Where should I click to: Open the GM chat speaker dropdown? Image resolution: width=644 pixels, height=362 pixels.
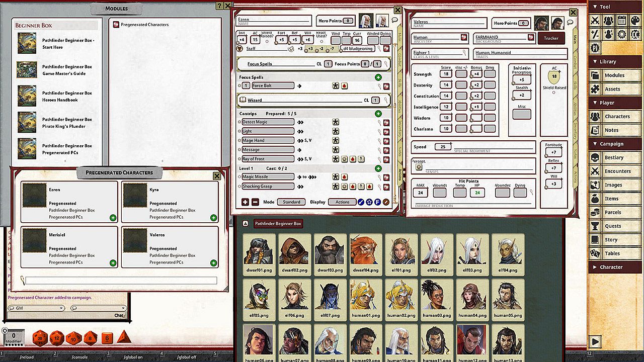(x=36, y=308)
